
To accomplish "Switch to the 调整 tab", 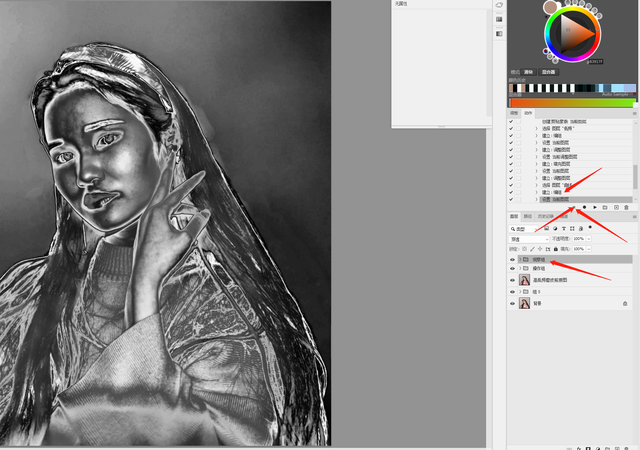I will (514, 113).
